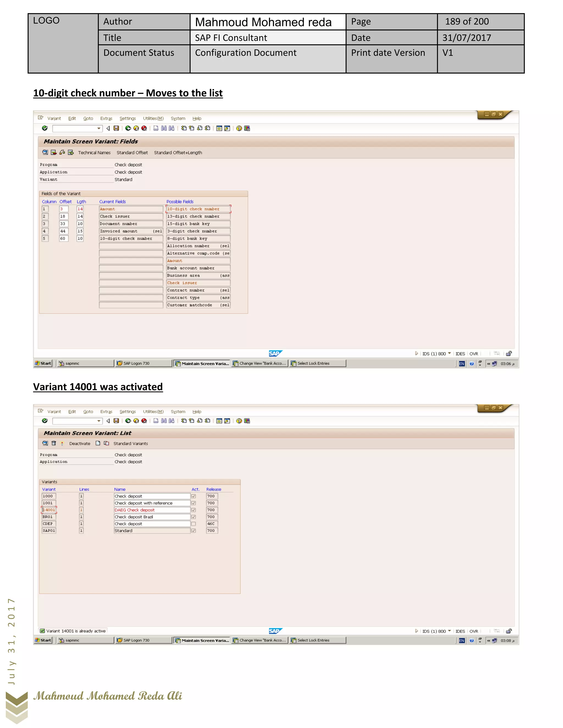Click green Back arrow in Fields screen toolbar

pyautogui.click(x=128, y=128)
